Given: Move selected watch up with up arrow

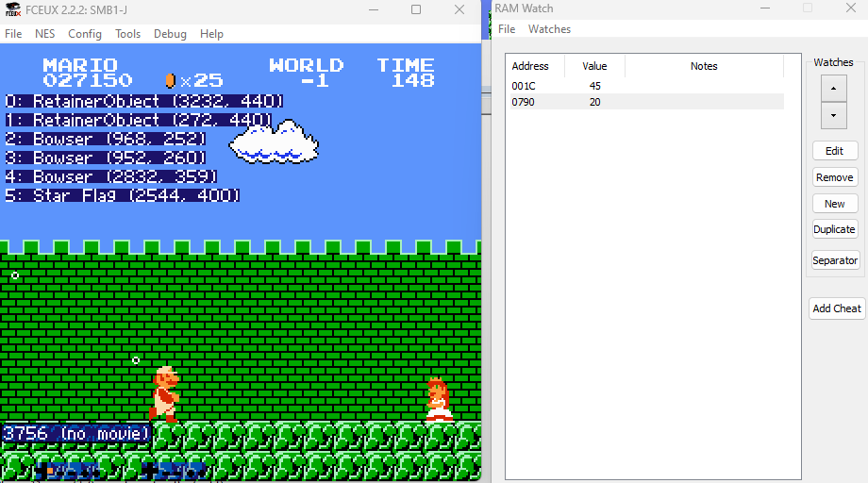Looking at the screenshot, I should pos(834,88).
